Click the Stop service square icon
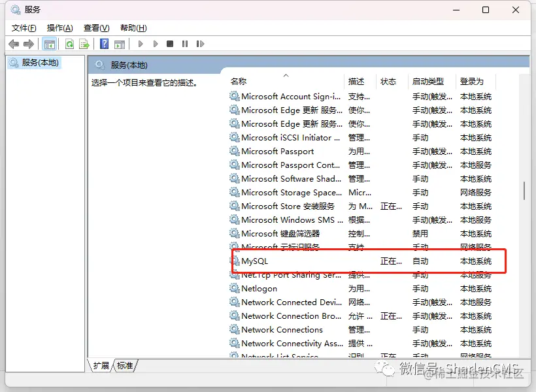The height and width of the screenshot is (392, 536). pyautogui.click(x=170, y=44)
